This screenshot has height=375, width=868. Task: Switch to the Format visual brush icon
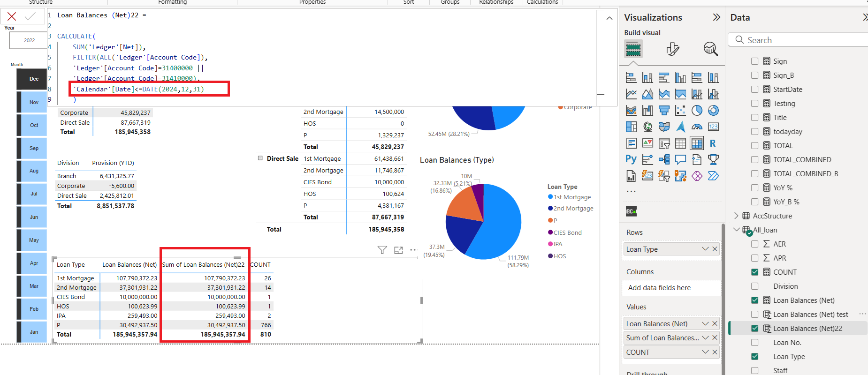click(x=672, y=49)
